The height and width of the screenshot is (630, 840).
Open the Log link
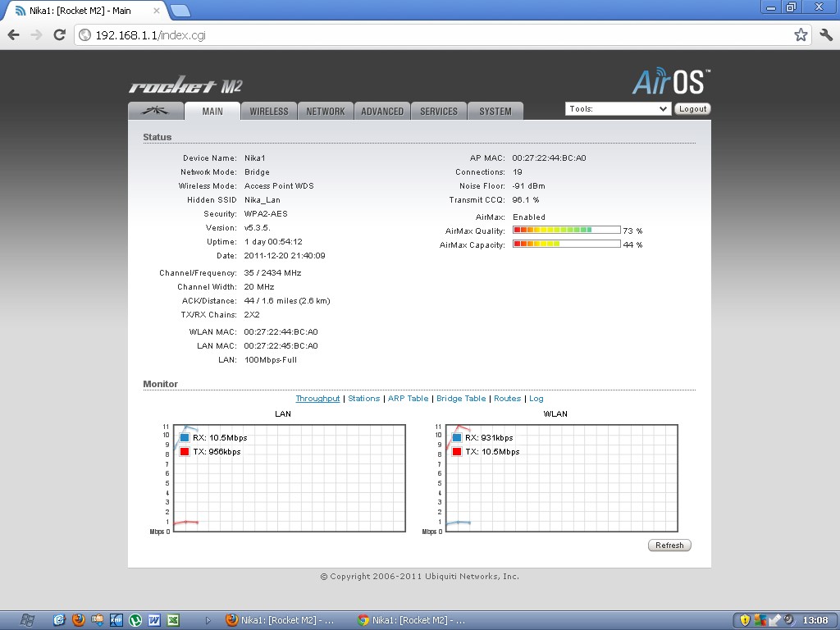click(536, 398)
